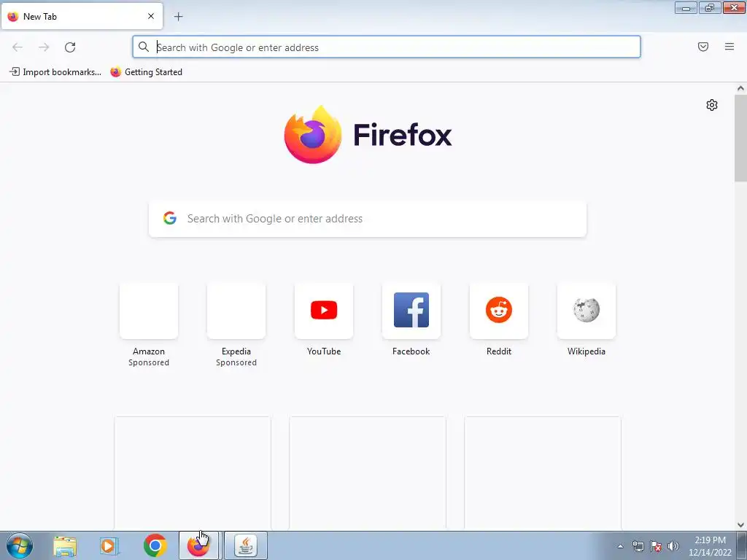Screen dimensions: 747x560
Task: Click the Java application taskbar button
Action: click(246, 545)
